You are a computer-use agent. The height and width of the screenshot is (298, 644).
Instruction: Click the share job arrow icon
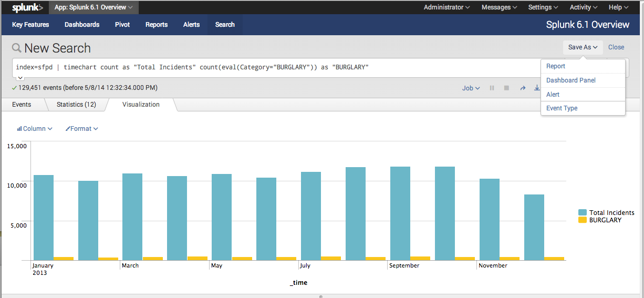click(x=523, y=88)
